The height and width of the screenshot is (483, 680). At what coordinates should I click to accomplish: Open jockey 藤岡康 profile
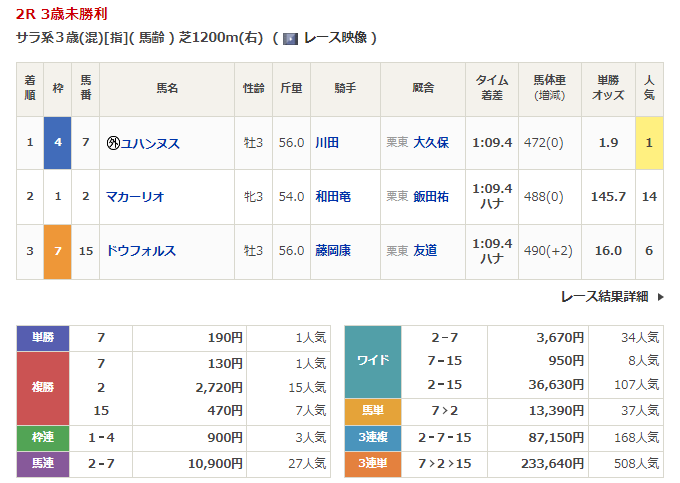[333, 251]
